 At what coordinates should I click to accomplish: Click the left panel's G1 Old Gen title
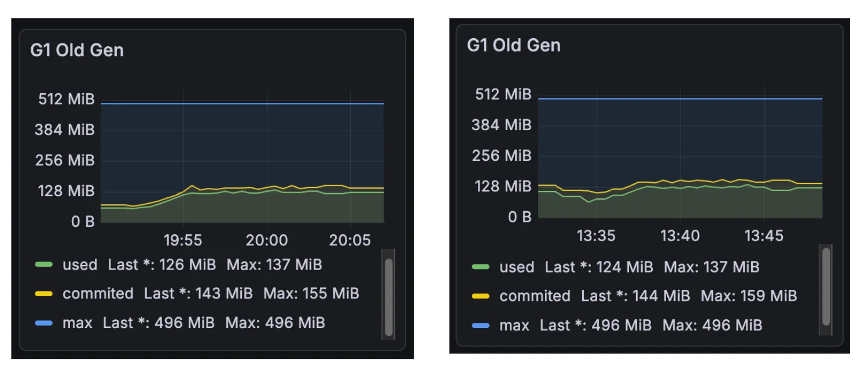click(x=77, y=50)
